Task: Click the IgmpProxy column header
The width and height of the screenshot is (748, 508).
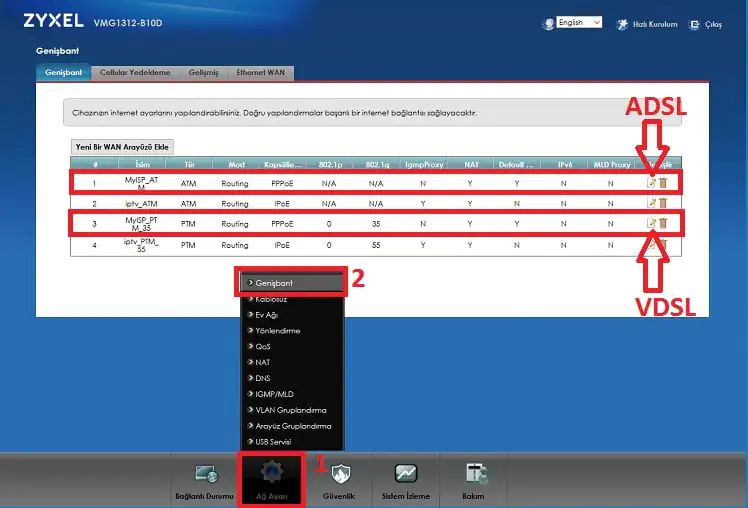Action: point(424,164)
